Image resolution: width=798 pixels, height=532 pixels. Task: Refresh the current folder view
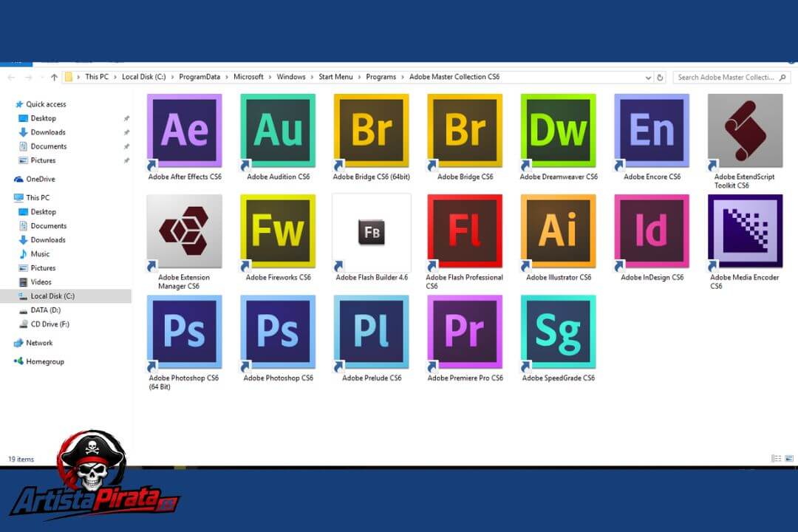point(660,78)
